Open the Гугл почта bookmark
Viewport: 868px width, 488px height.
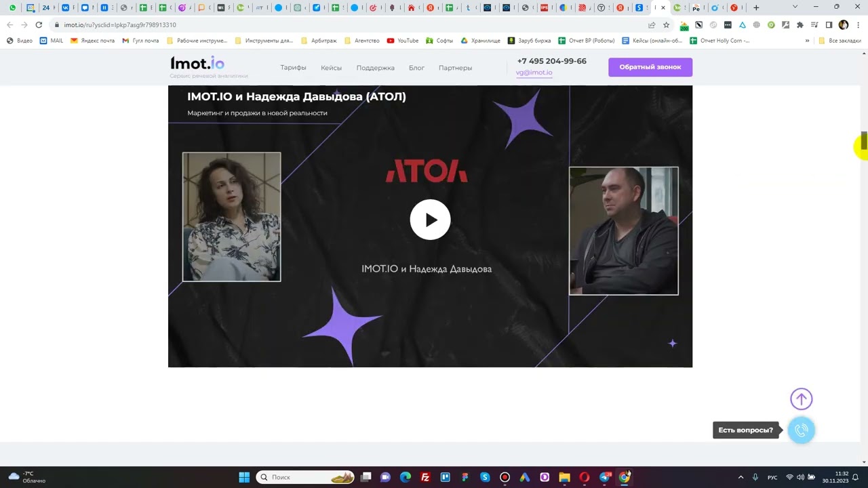pos(140,41)
